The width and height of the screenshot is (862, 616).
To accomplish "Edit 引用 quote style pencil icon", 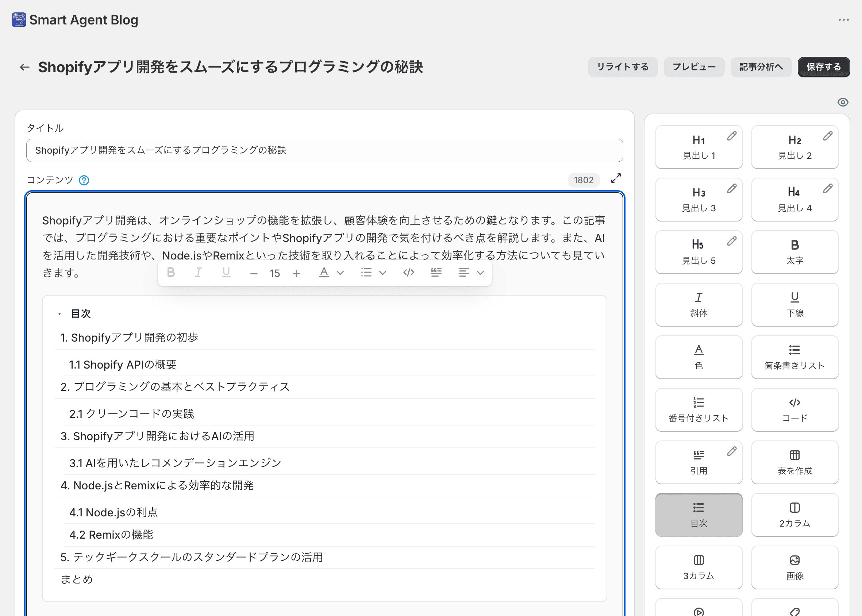I will click(x=732, y=451).
